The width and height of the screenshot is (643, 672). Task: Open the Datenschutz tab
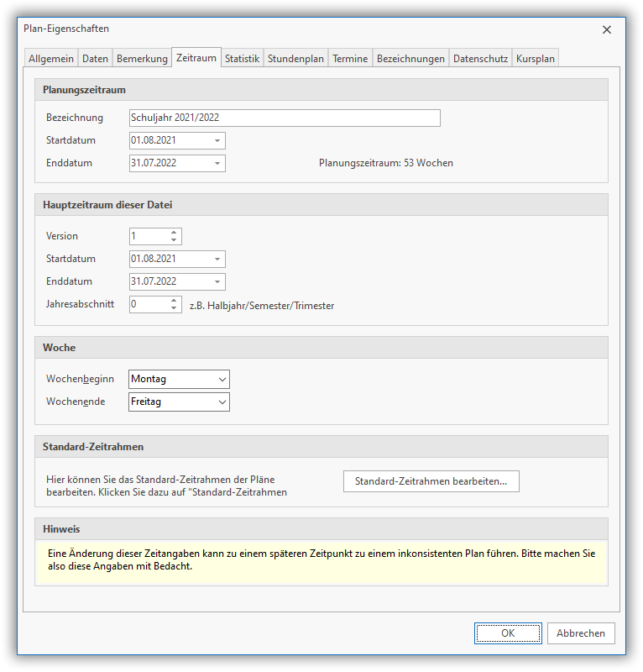[480, 59]
